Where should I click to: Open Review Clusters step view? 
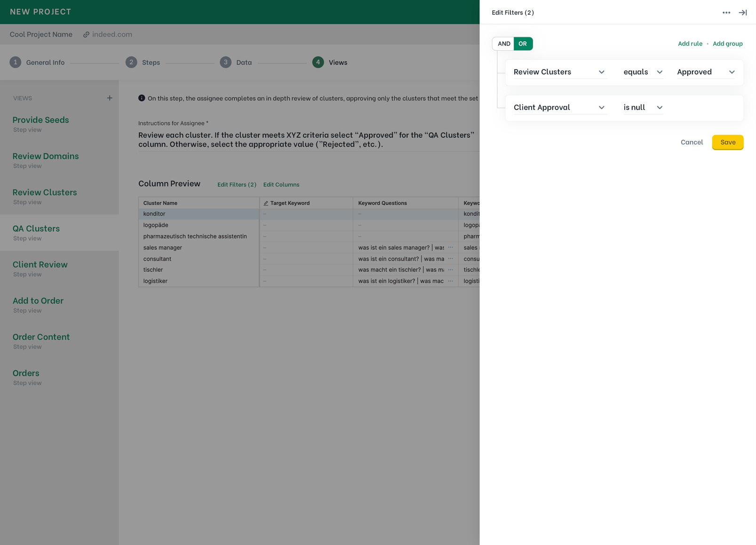pos(59,197)
